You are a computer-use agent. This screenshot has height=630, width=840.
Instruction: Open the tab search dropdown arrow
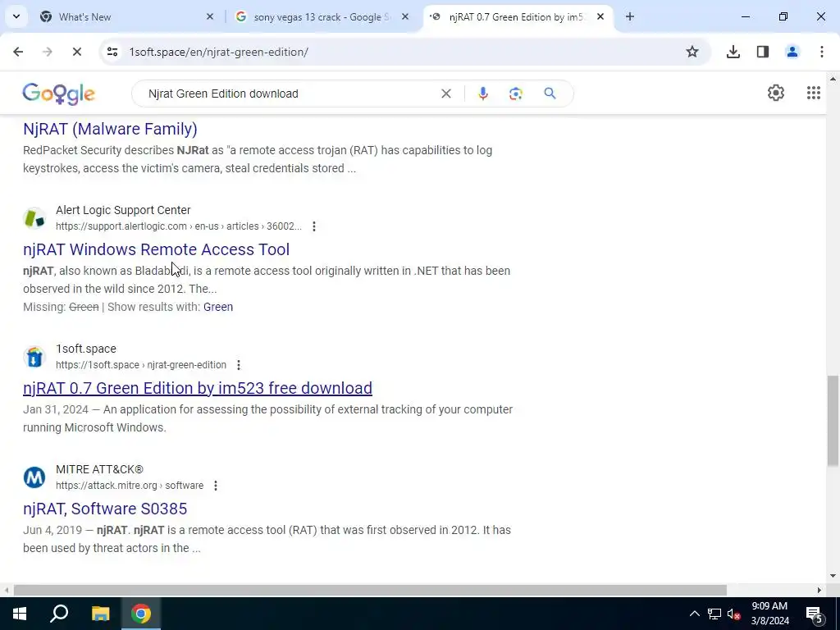pyautogui.click(x=16, y=16)
